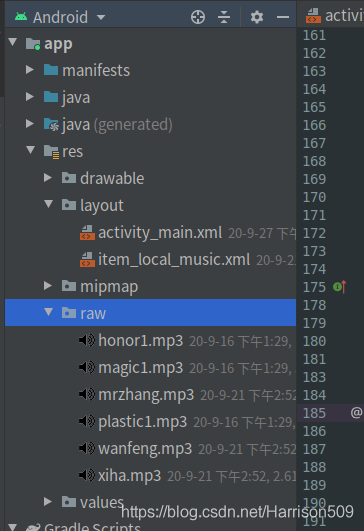Click the mipmap folder icon
This screenshot has height=531, width=364.
(69, 286)
